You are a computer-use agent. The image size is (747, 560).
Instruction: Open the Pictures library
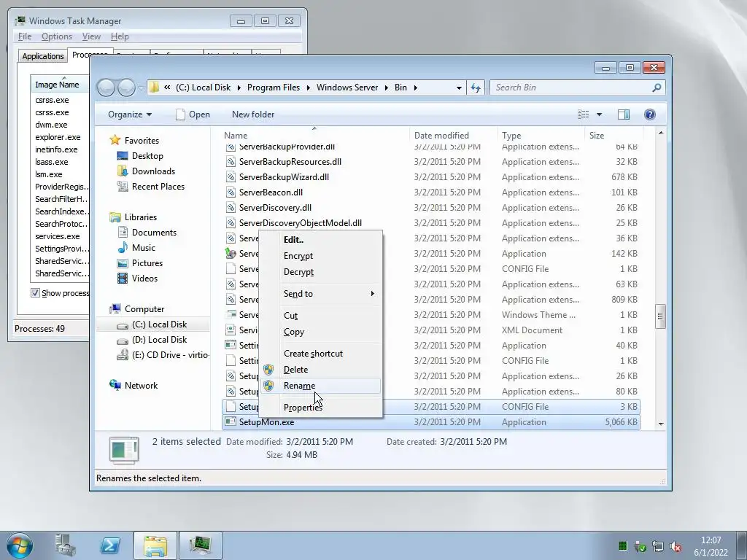coord(147,262)
